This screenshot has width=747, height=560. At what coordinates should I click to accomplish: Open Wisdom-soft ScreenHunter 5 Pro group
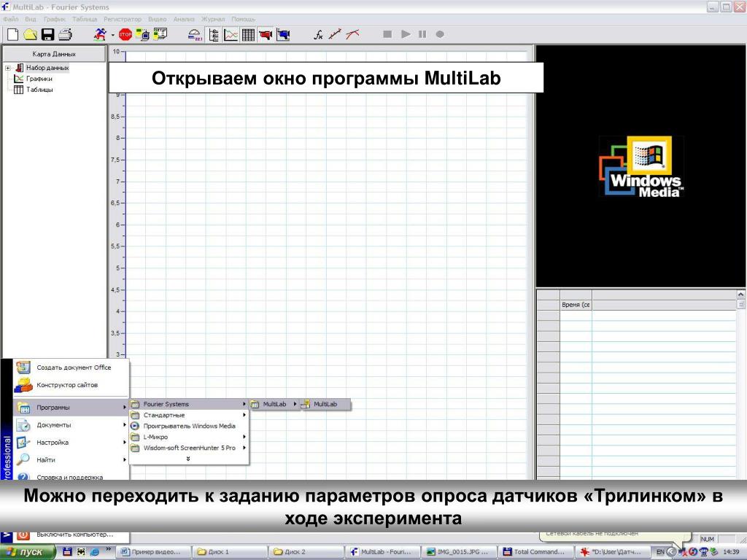tap(189, 448)
